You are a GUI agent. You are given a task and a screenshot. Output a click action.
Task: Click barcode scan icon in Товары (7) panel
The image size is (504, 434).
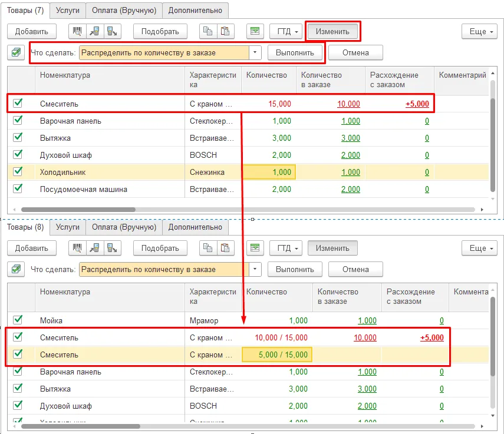tap(77, 31)
